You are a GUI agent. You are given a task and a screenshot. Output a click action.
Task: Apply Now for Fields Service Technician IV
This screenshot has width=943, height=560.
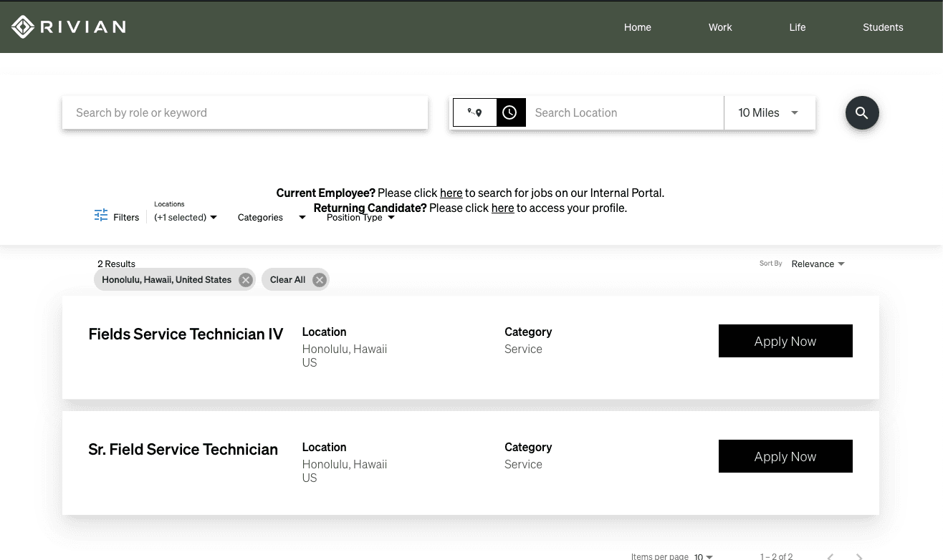(x=785, y=341)
